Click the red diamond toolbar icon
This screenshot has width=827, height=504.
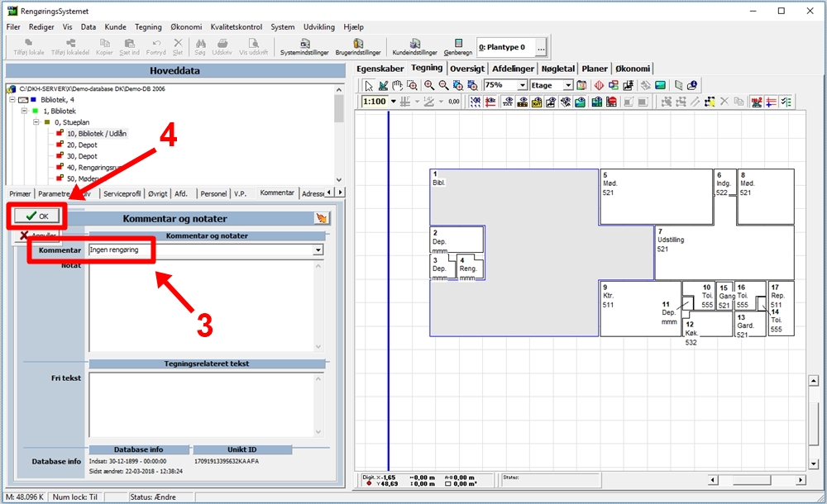point(599,85)
